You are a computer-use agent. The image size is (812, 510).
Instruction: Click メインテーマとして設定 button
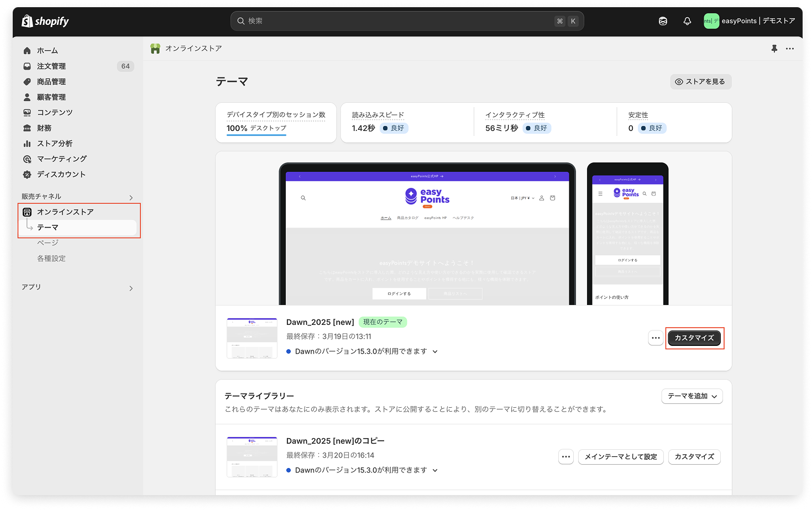point(621,457)
